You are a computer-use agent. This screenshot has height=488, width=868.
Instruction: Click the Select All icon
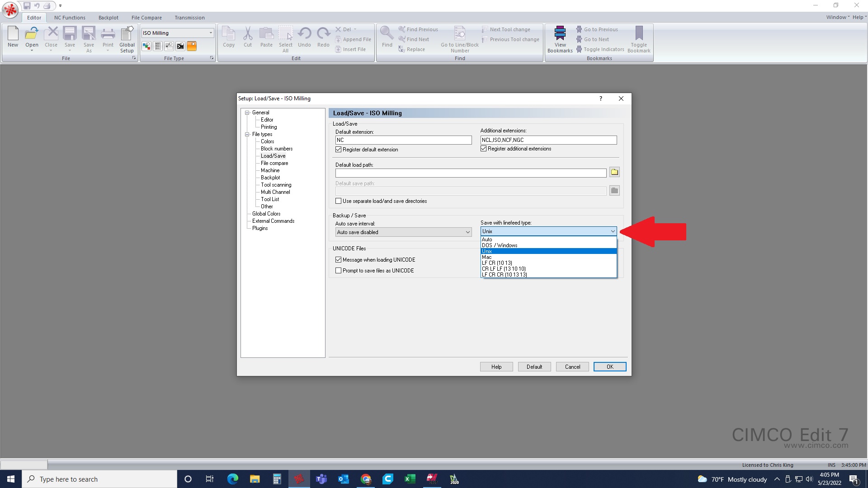tap(286, 39)
